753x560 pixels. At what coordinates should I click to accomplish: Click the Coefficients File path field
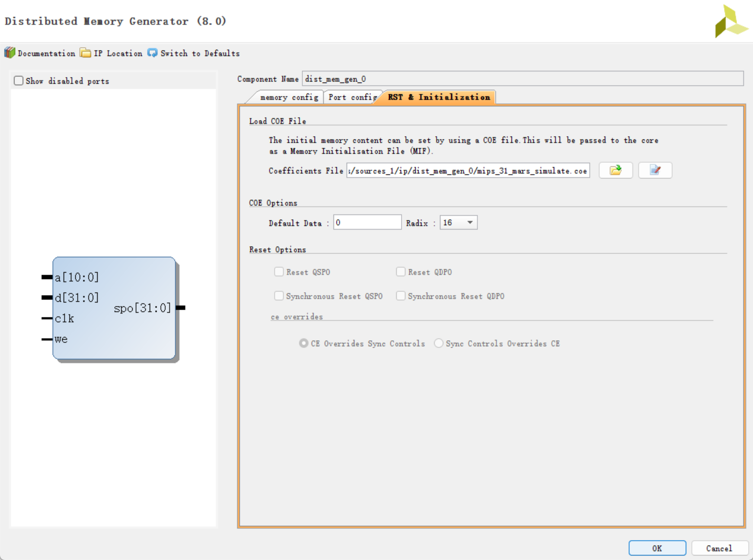pyautogui.click(x=468, y=171)
